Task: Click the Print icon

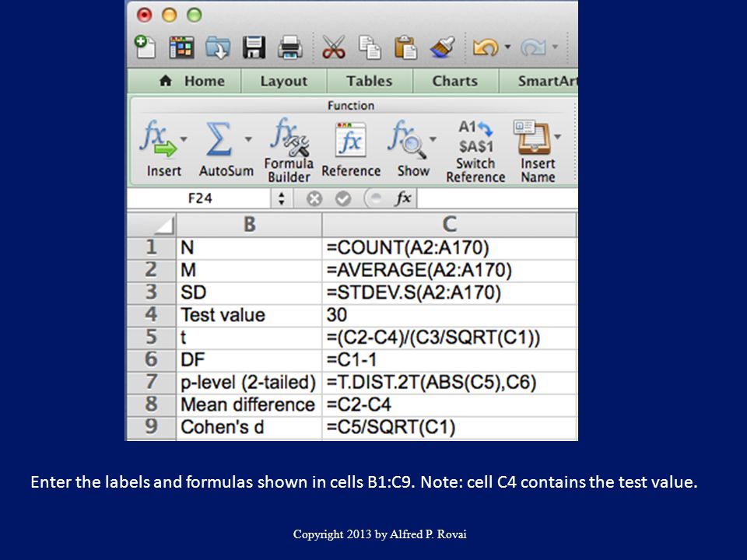Action: tap(290, 47)
